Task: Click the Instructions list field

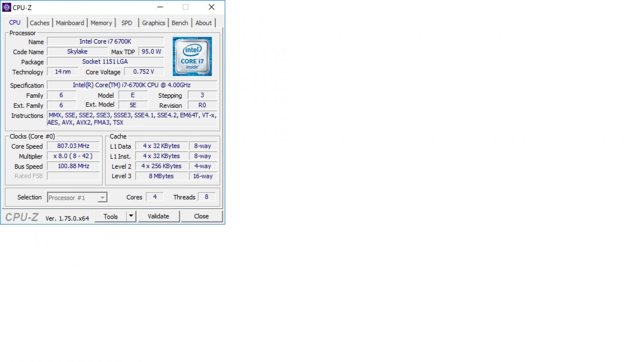Action: pos(132,119)
